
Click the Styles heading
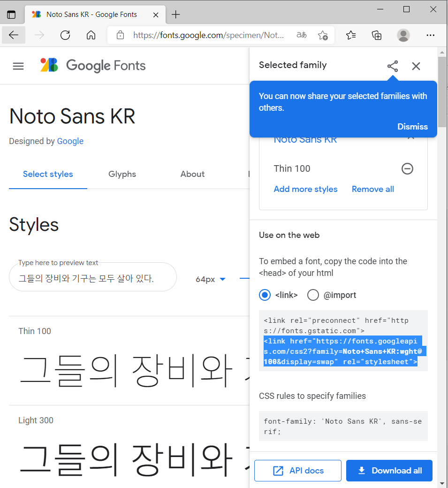tap(34, 224)
